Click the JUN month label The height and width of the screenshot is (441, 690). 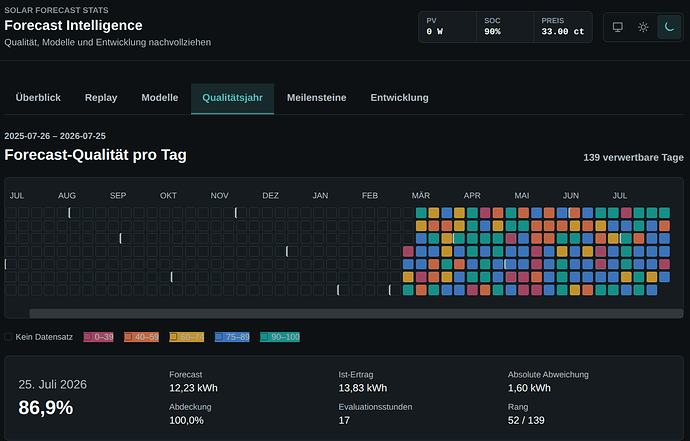(571, 195)
